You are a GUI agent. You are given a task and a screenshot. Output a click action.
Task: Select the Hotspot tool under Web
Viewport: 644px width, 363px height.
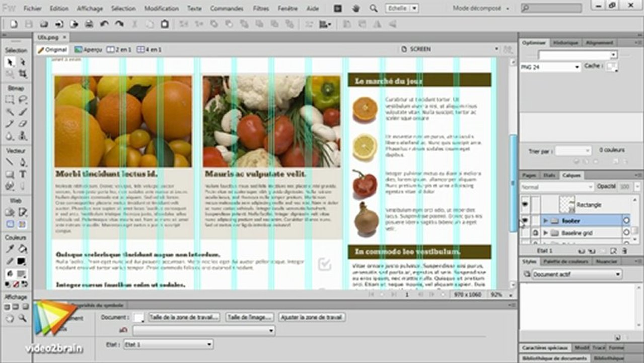(x=10, y=212)
